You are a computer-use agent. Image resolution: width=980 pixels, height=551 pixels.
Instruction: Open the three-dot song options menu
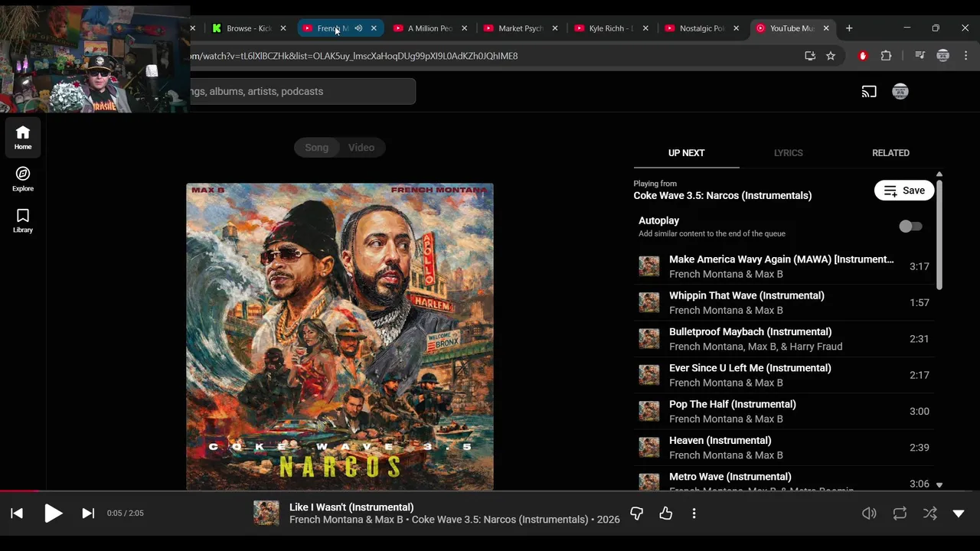[694, 514]
